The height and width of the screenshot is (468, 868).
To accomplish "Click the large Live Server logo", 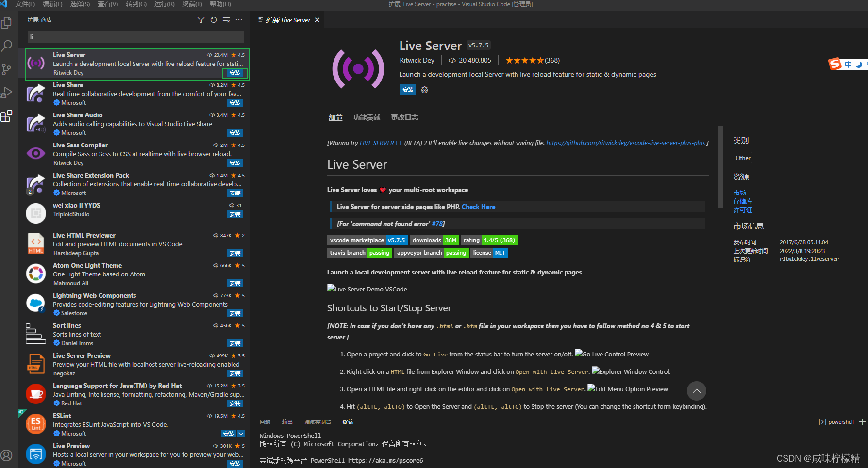I will [x=358, y=69].
